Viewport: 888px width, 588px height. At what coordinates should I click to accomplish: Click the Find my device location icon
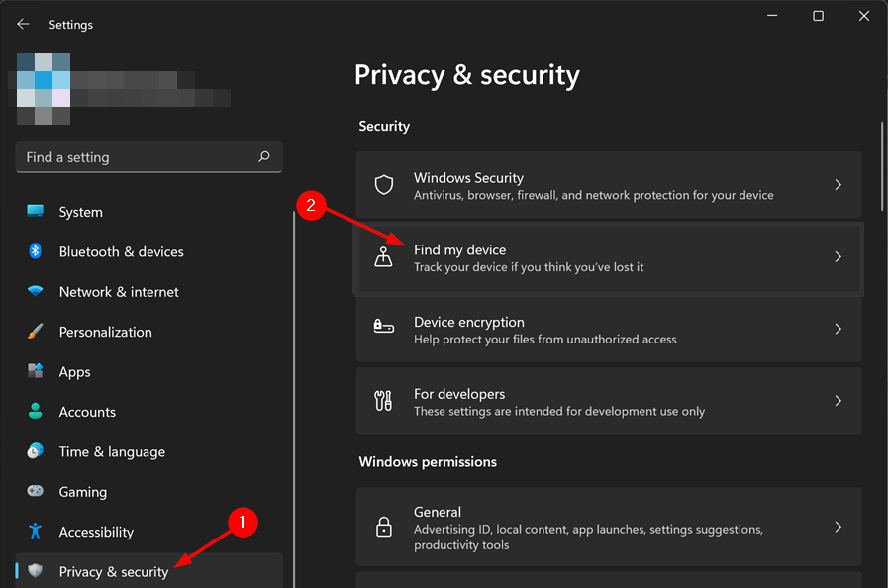[383, 256]
